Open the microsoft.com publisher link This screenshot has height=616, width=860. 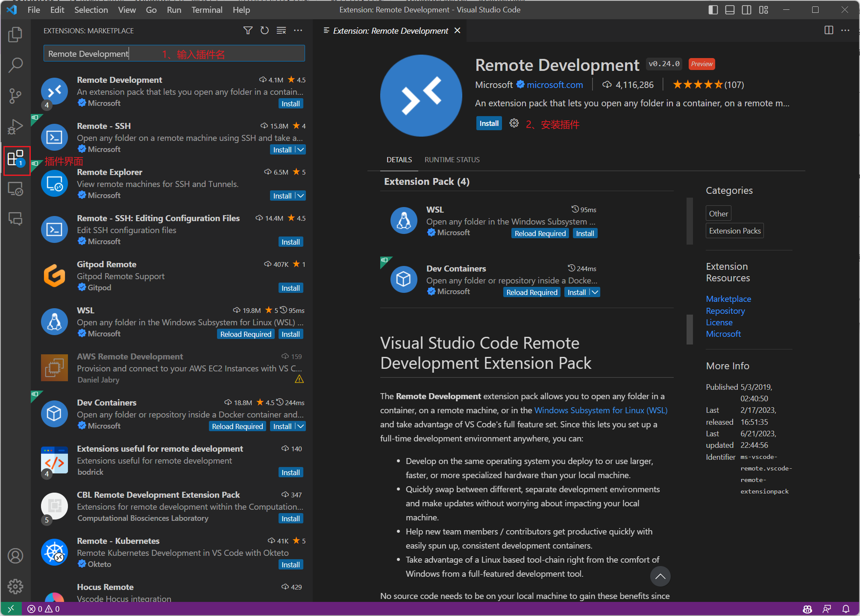click(555, 85)
